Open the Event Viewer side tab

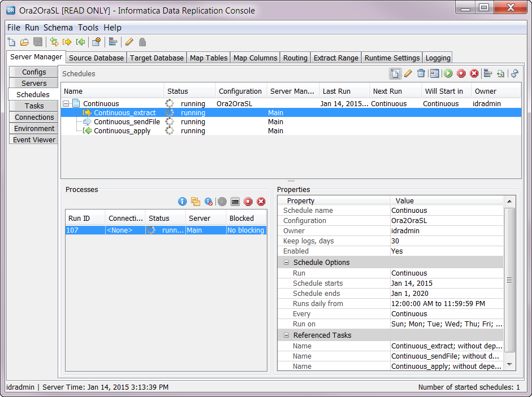pyautogui.click(x=34, y=139)
